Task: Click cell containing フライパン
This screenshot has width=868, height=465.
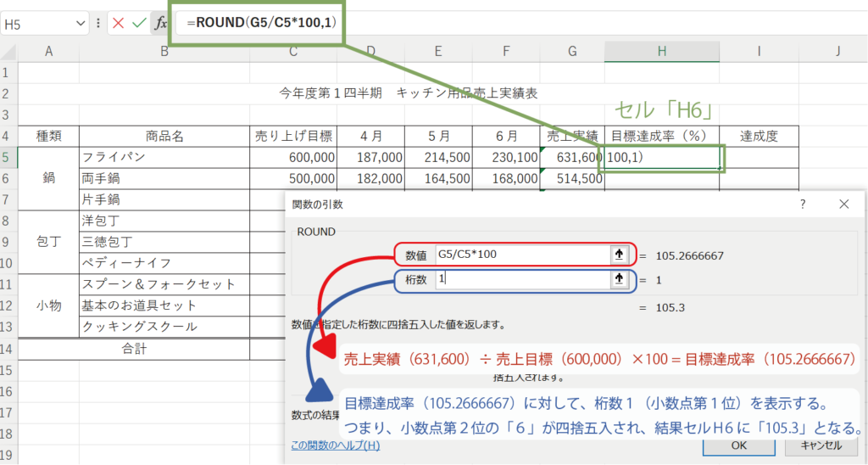Action: click(164, 157)
